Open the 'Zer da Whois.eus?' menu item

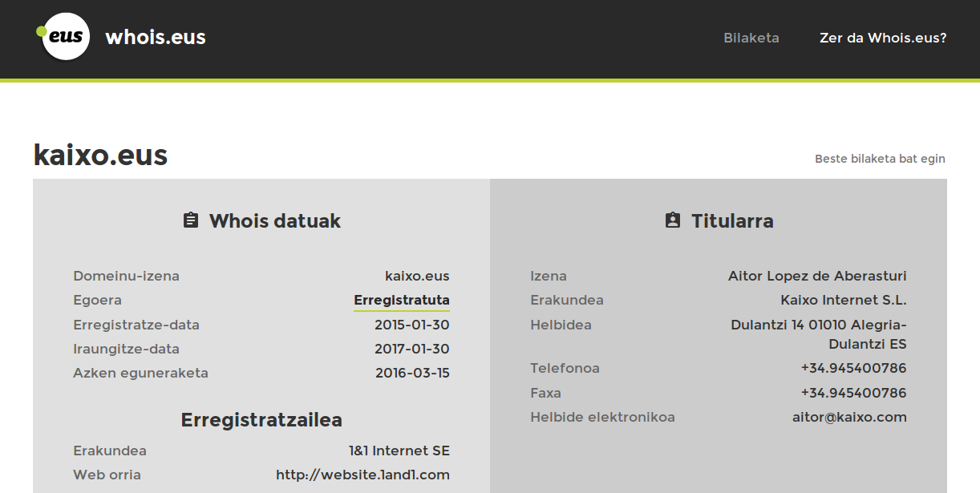[883, 38]
